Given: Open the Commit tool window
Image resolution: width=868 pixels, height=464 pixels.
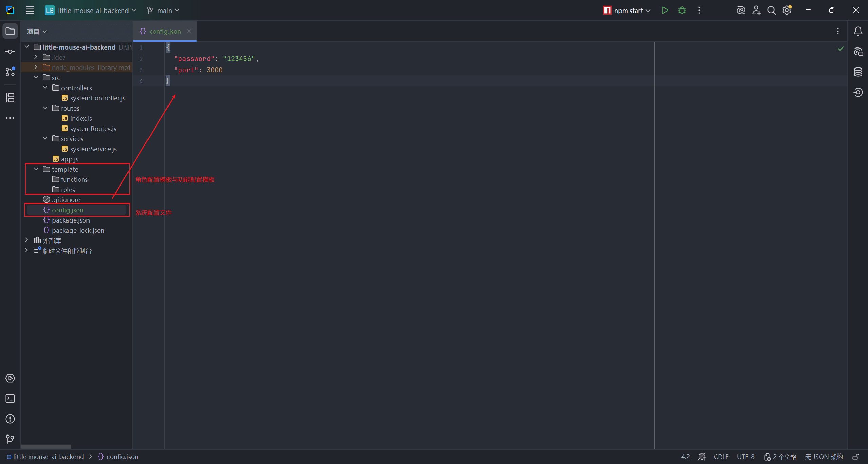Looking at the screenshot, I should coord(10,51).
